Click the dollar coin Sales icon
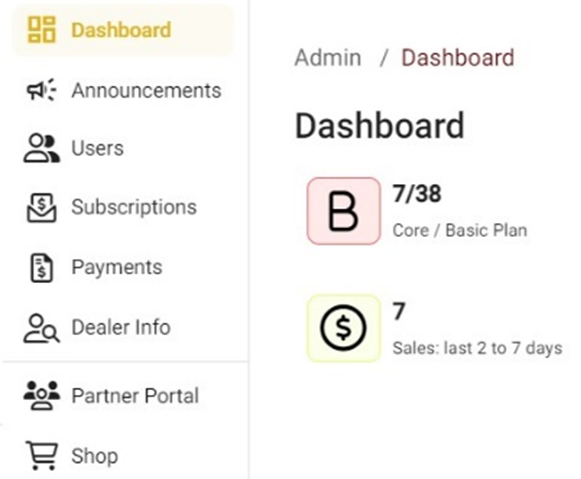The image size is (581, 479). click(x=343, y=328)
